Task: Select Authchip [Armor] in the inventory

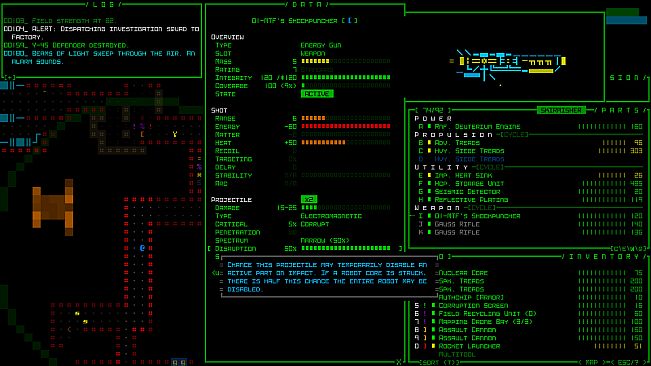Action: [471, 298]
